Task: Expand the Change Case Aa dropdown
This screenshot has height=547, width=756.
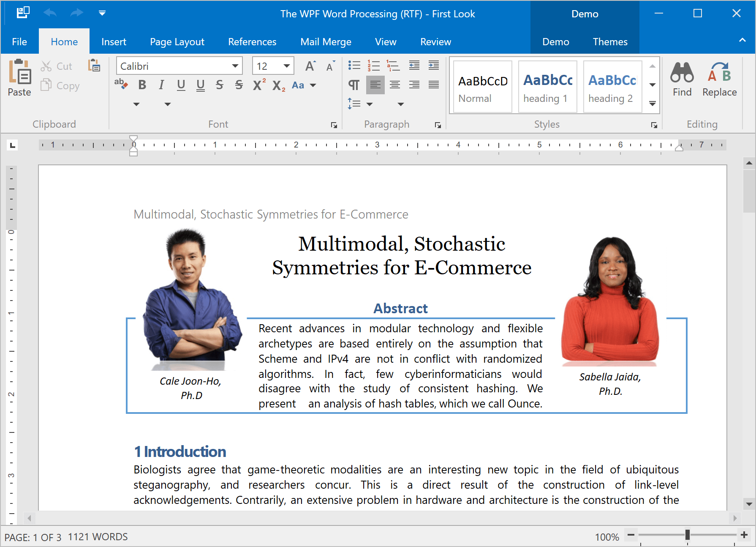Action: [313, 85]
